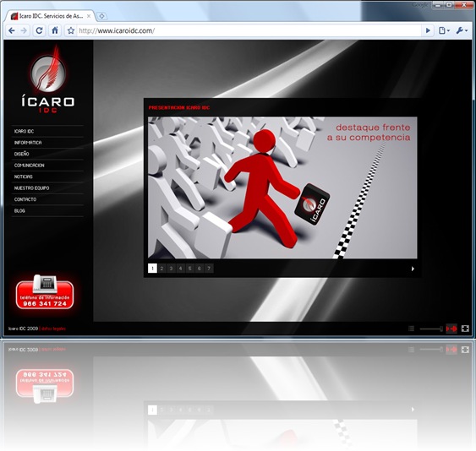Click the red telephone information button
Image resolution: width=476 pixels, height=451 pixels.
click(45, 292)
